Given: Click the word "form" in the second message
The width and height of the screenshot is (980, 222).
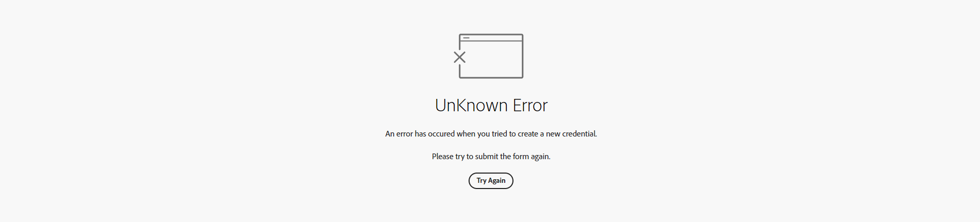Looking at the screenshot, I should point(521,157).
